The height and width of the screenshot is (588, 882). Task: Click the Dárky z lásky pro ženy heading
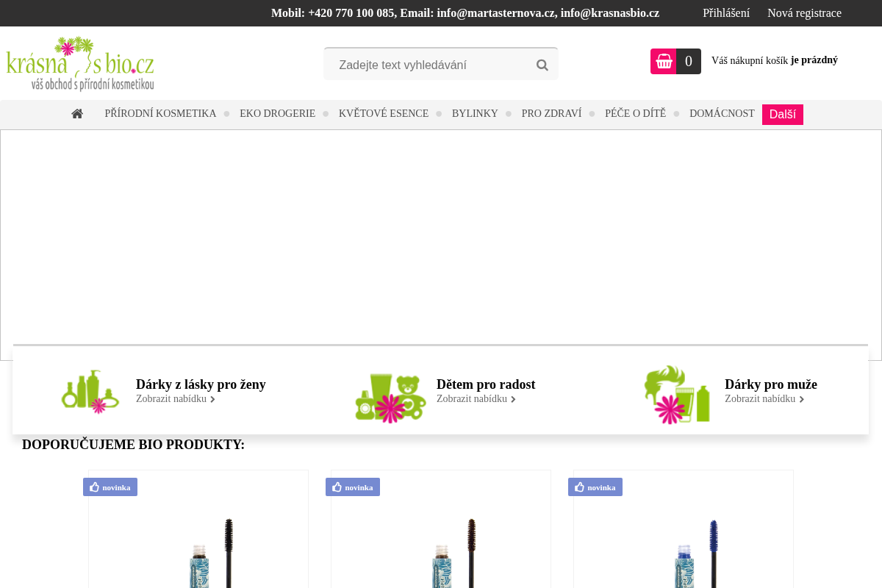201,384
